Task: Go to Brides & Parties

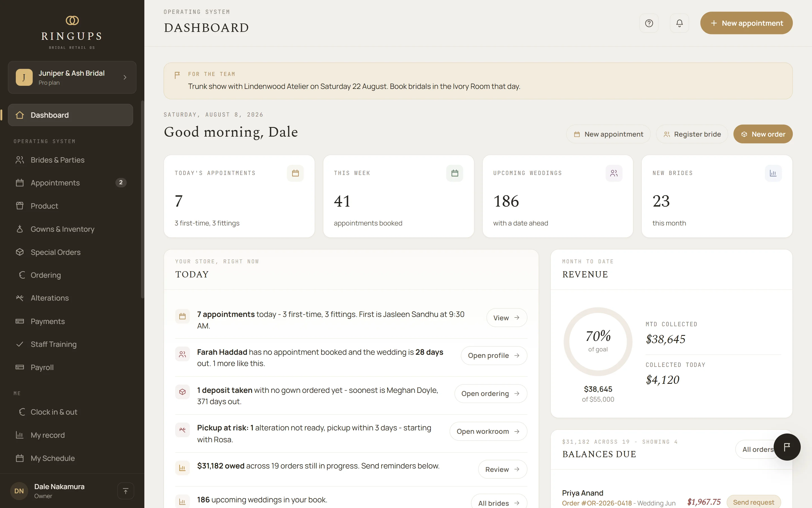Action: click(70, 160)
